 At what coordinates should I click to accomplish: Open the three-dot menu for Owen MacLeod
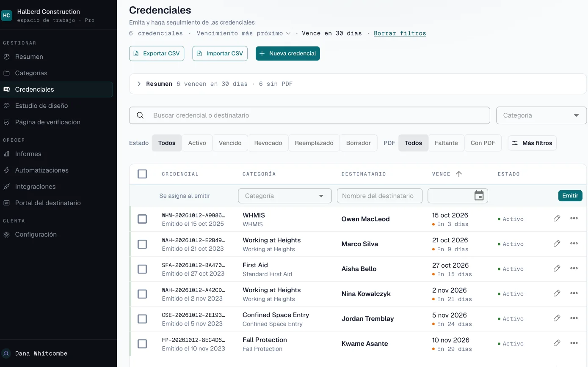point(574,218)
